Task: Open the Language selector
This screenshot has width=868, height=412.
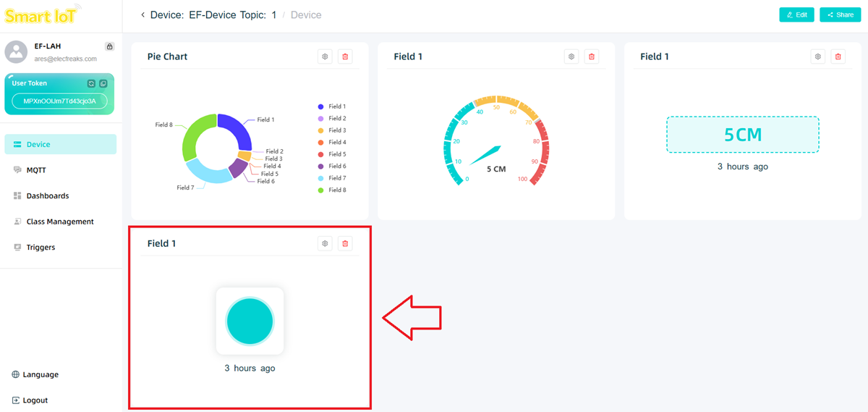Action: [35, 374]
